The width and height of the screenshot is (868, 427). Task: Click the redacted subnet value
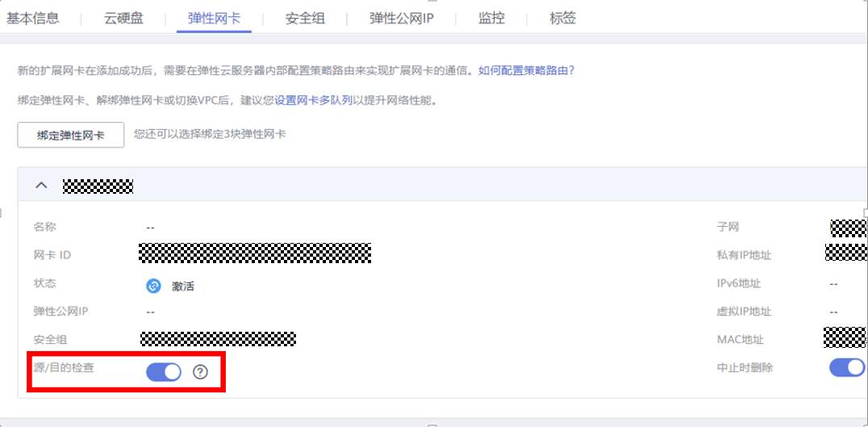[x=849, y=228]
